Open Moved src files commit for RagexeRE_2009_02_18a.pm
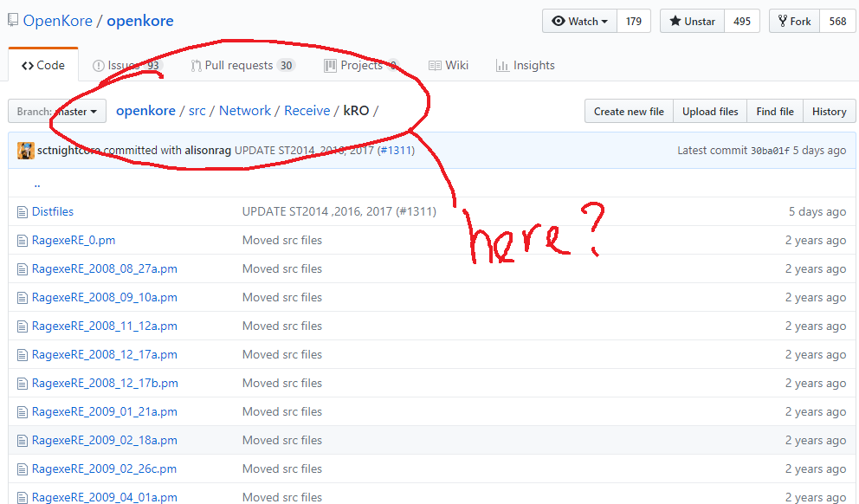 282,440
